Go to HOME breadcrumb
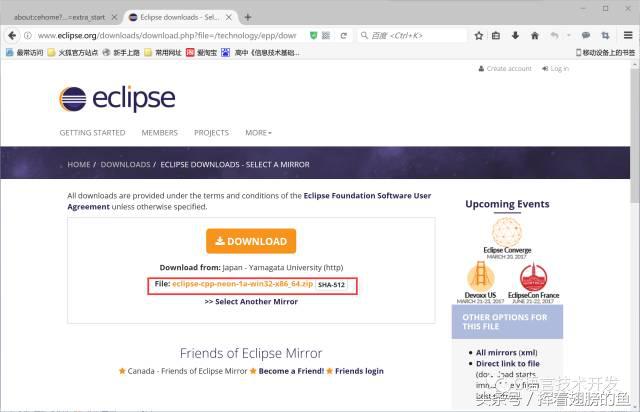 (79, 165)
